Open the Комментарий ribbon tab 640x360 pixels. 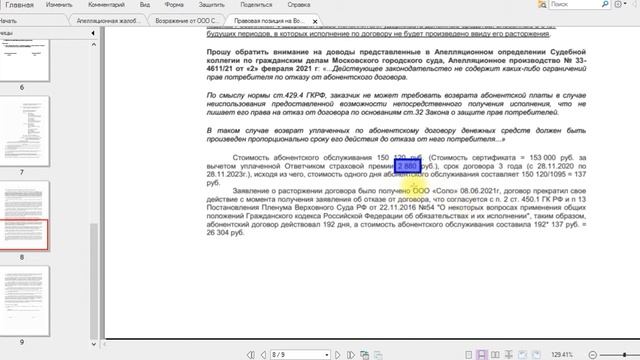click(107, 5)
